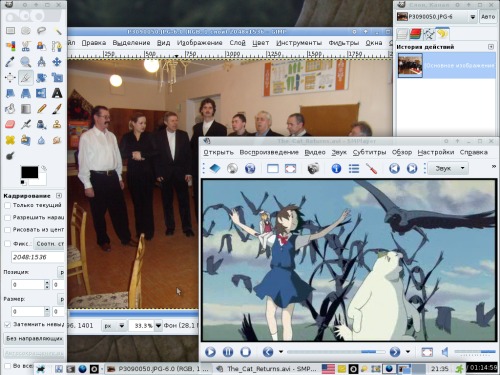Click the Play button in SMPlayer

210,352
